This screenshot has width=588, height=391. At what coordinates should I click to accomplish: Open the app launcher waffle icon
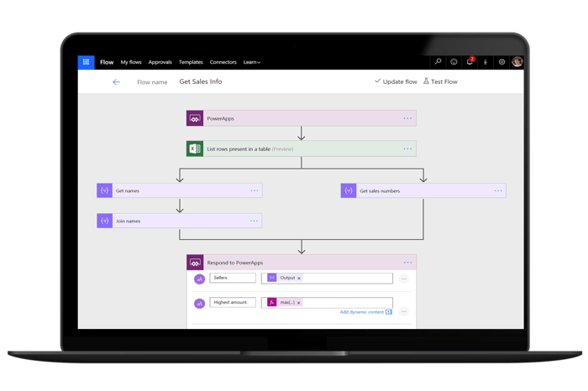point(86,62)
